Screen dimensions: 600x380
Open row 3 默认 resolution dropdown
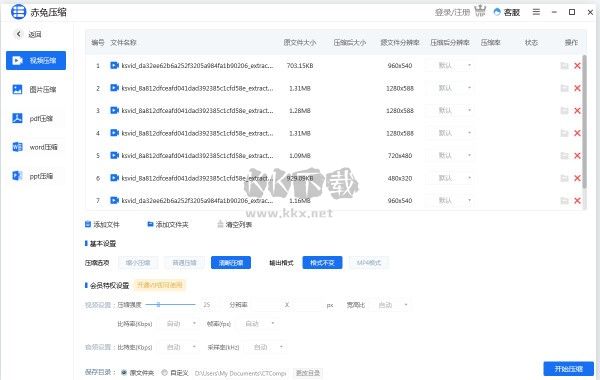(x=450, y=111)
